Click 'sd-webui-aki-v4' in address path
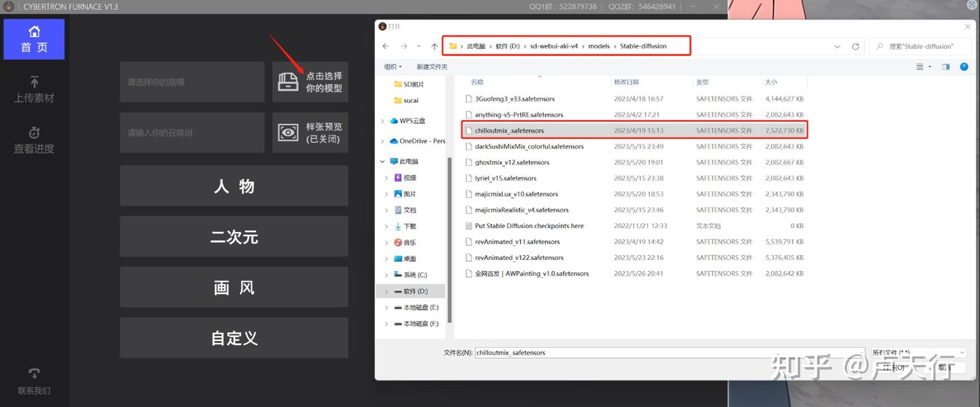Image resolution: width=980 pixels, height=407 pixels. [554, 46]
